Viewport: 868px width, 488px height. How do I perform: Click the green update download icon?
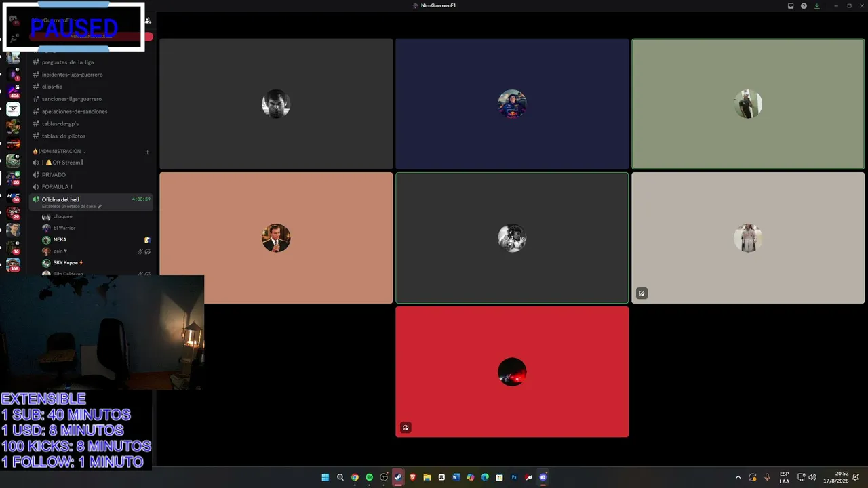(816, 5)
